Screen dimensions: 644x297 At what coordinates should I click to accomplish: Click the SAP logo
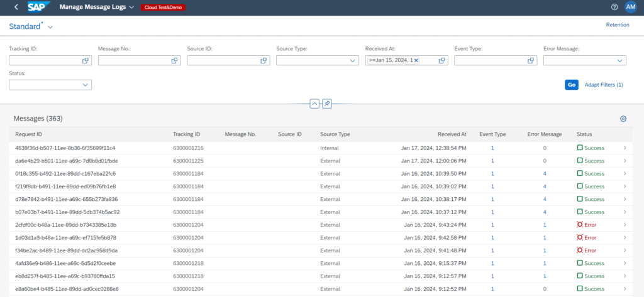point(39,7)
